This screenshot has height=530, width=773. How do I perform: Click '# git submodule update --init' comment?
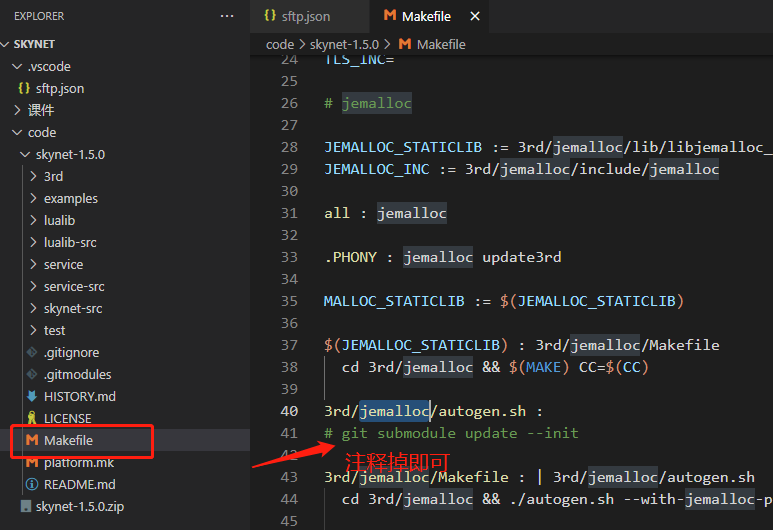pos(451,433)
